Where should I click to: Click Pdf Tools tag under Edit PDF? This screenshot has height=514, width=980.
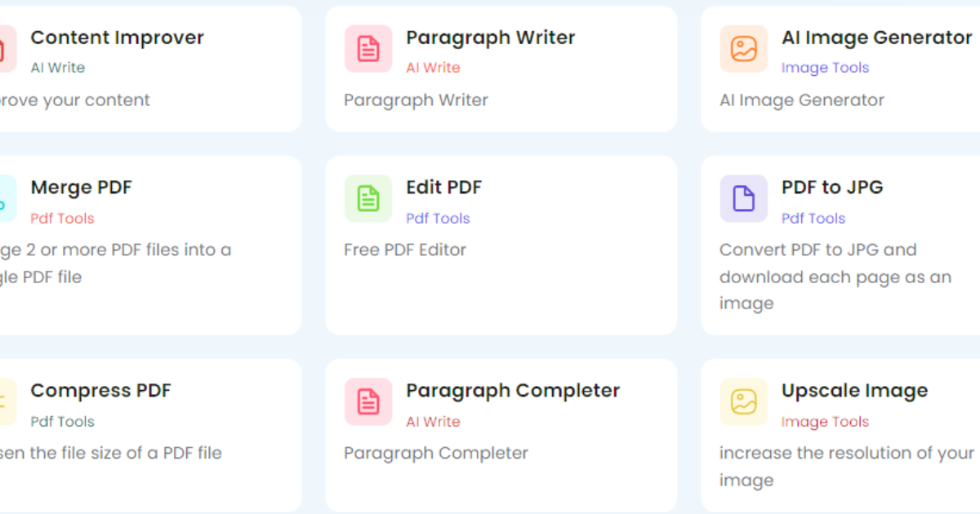[438, 218]
